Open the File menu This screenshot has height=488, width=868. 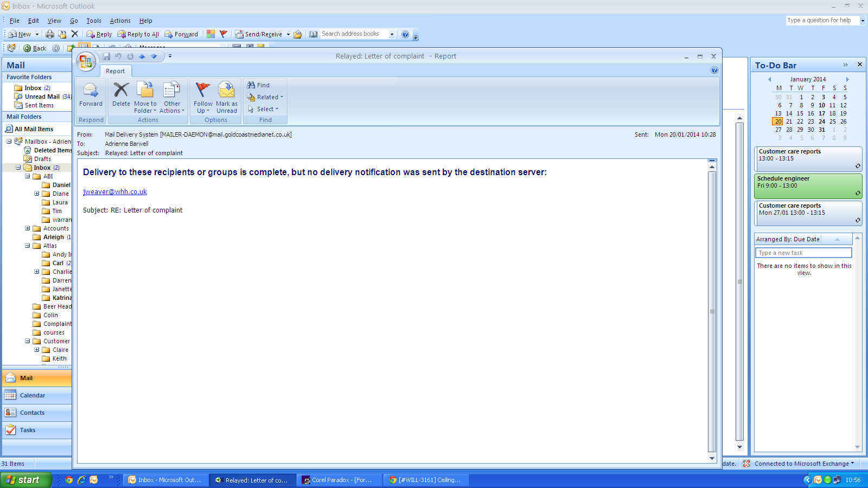click(x=15, y=21)
